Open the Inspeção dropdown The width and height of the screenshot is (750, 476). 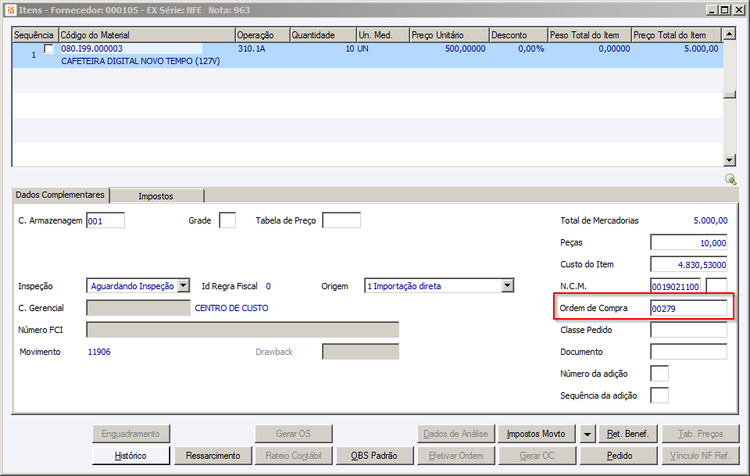click(183, 286)
